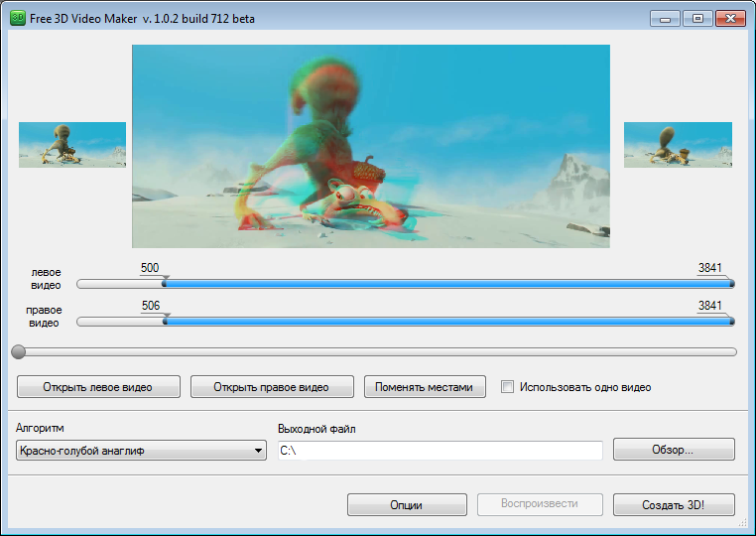Click the playback position slider knob
The height and width of the screenshot is (536, 756).
coord(18,351)
